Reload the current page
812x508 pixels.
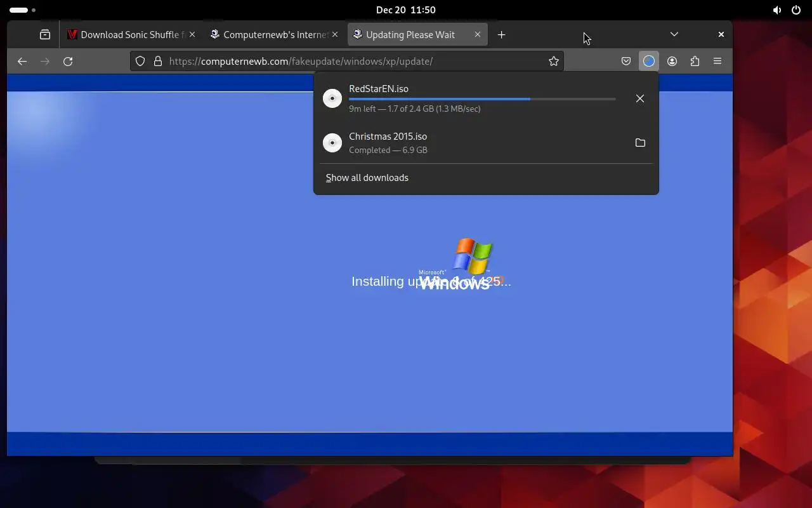click(68, 62)
